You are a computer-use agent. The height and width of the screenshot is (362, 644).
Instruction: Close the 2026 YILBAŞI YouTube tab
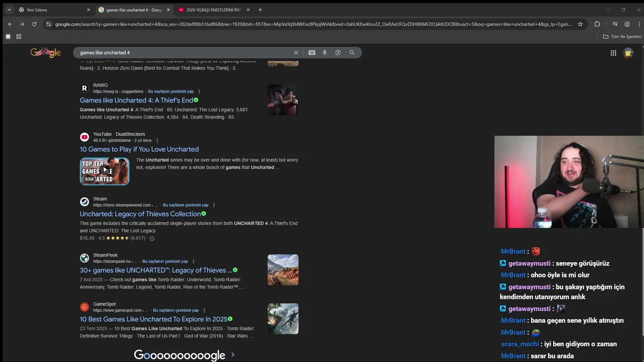pyautogui.click(x=248, y=10)
